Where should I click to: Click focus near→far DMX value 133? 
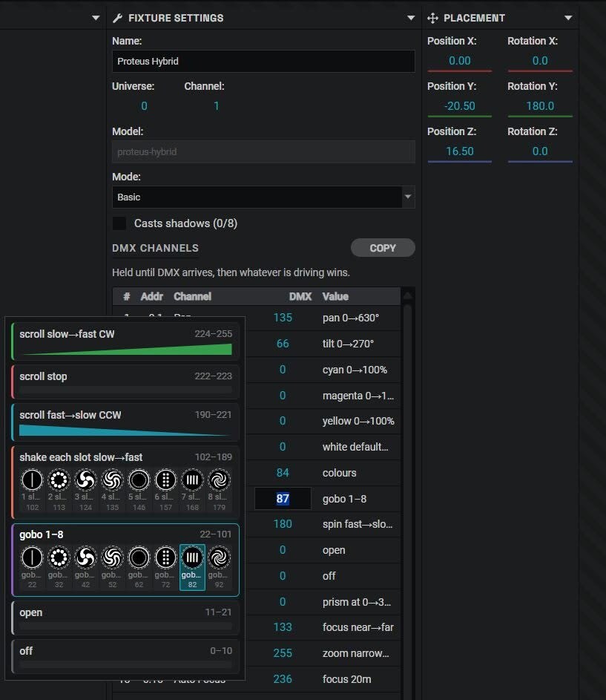tap(283, 627)
